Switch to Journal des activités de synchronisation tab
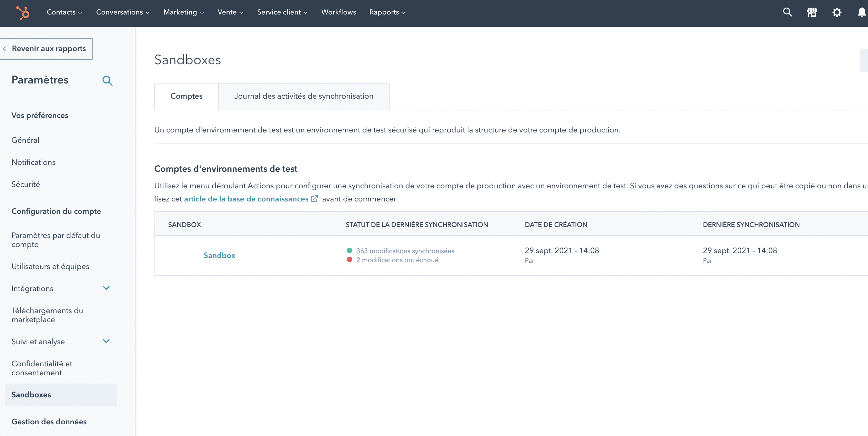Image resolution: width=868 pixels, height=436 pixels. 304,96
